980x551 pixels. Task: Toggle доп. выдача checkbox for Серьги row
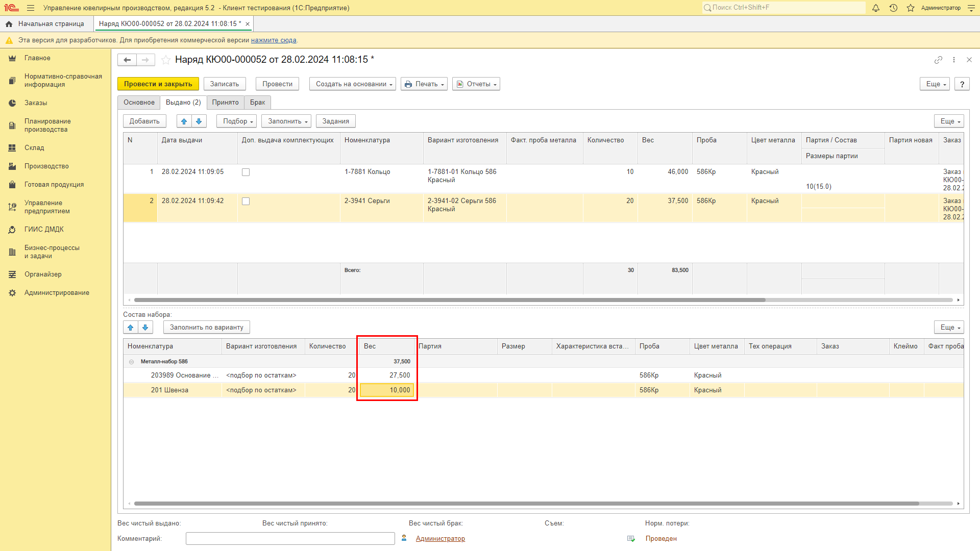tap(246, 201)
